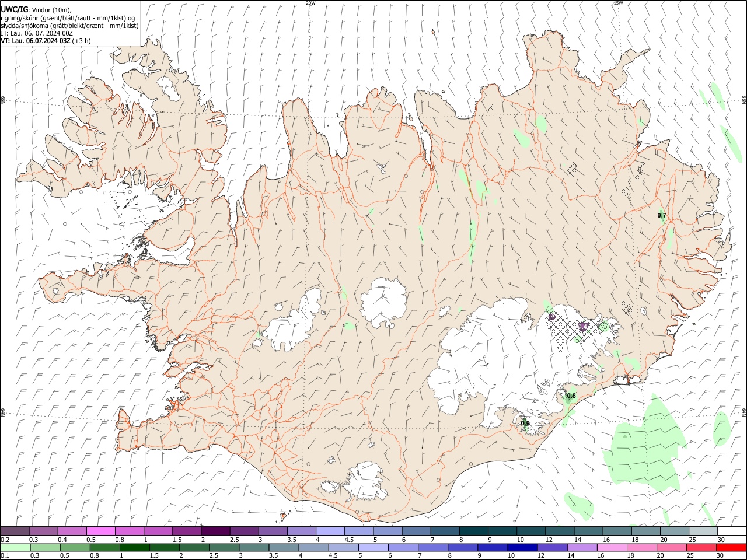Viewport: 747px width, 560px height.
Task: Click the '0.8' precipitation value on the map
Action: pyautogui.click(x=571, y=396)
